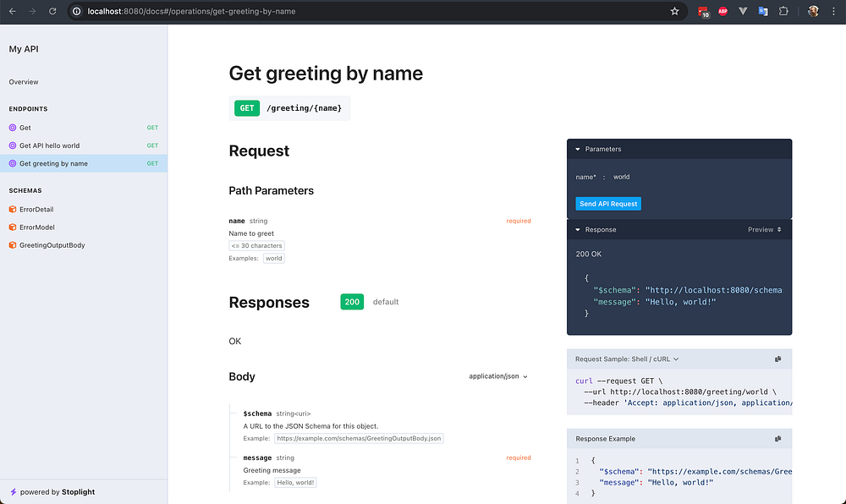Image resolution: width=846 pixels, height=504 pixels.
Task: Click the SCHEMAS section label
Action: 25,191
